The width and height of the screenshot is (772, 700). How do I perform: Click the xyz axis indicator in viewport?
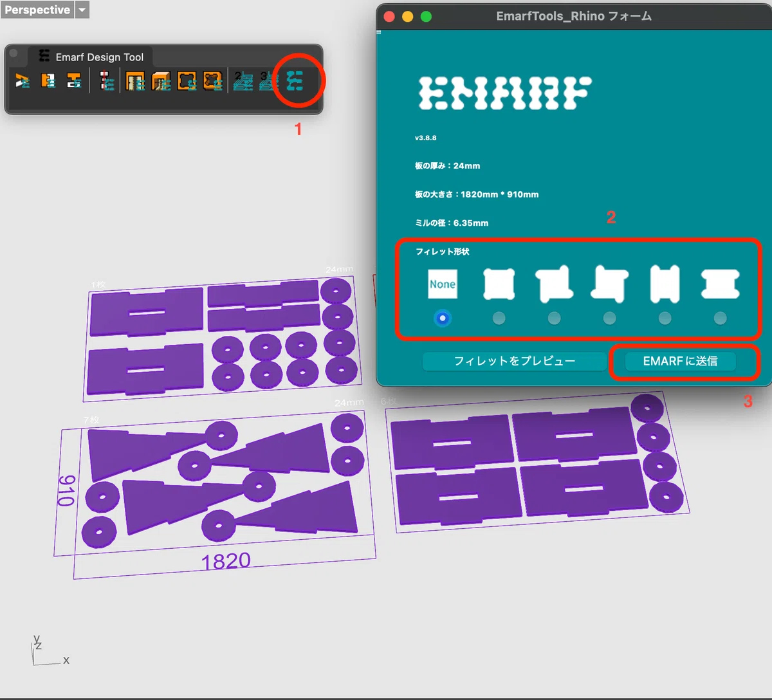(x=50, y=650)
